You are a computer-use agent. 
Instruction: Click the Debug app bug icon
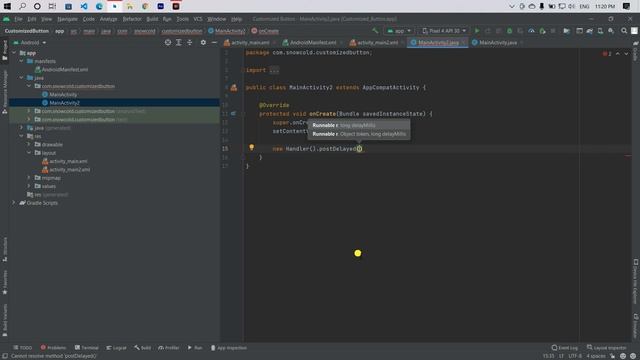tap(509, 31)
